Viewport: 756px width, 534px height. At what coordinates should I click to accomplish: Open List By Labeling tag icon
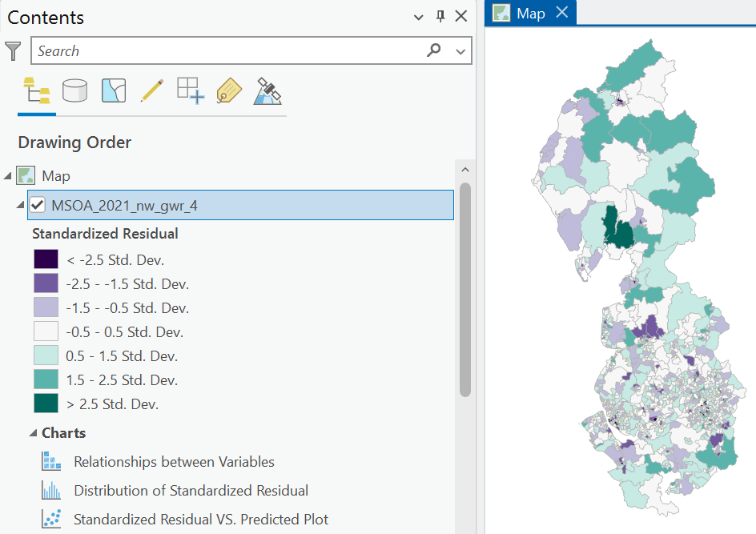coord(229,90)
